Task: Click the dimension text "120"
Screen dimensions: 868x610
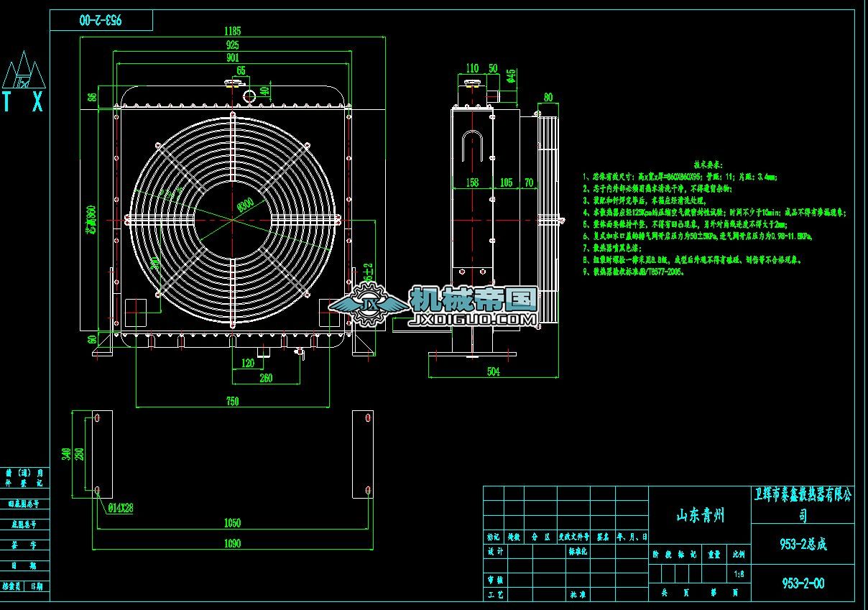Action: click(x=247, y=364)
